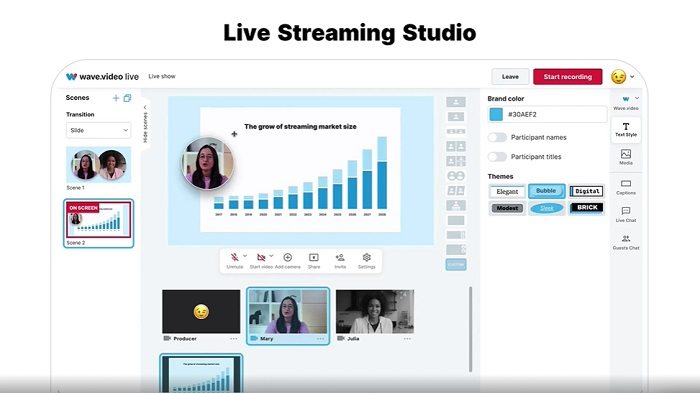Image resolution: width=700 pixels, height=393 pixels.
Task: Choose the two-circles layout icon
Action: pyautogui.click(x=456, y=176)
